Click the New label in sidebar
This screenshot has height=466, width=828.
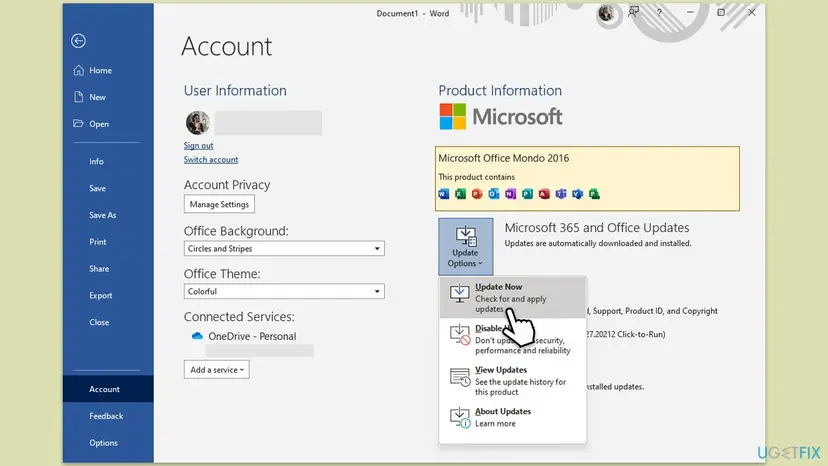pyautogui.click(x=97, y=97)
